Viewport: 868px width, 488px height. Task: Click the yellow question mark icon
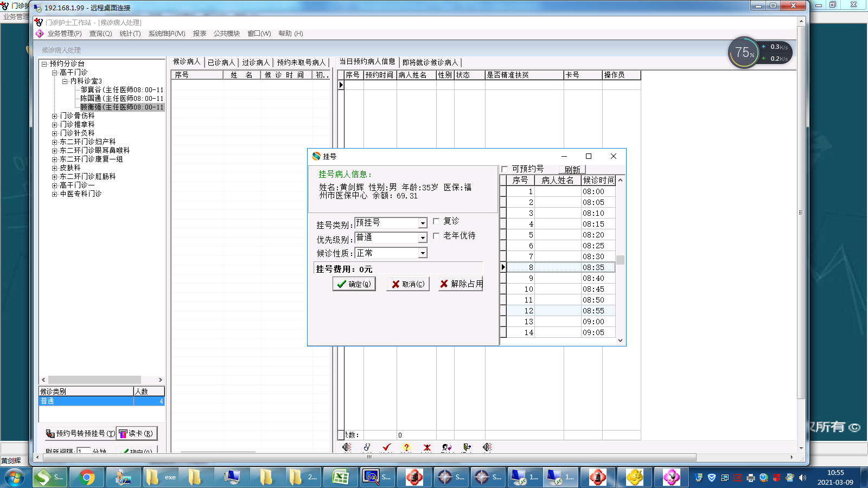click(x=406, y=447)
